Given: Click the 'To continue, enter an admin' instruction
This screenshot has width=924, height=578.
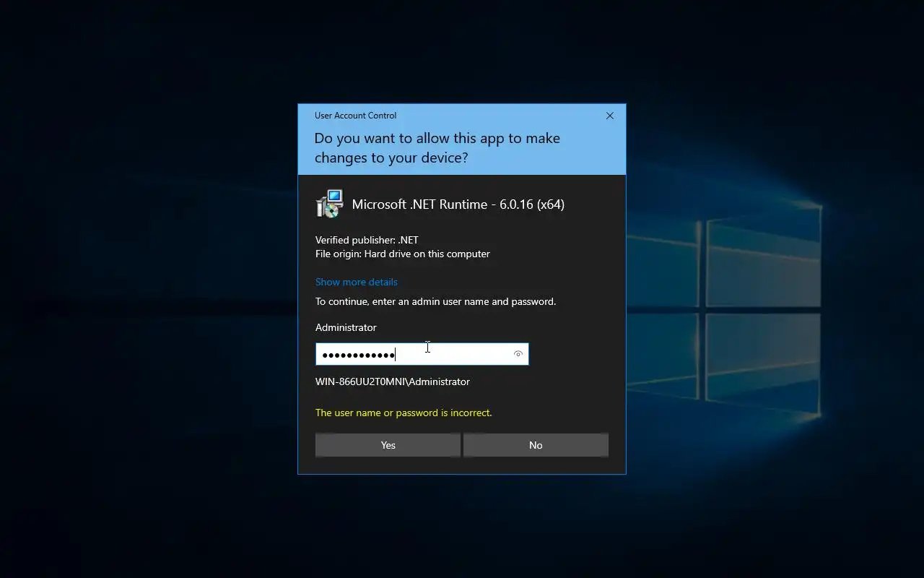Looking at the screenshot, I should coord(436,301).
